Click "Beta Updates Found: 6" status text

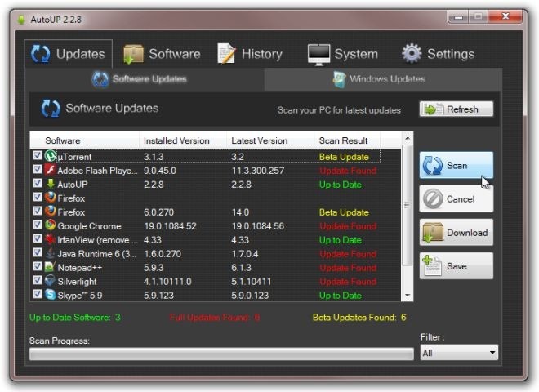click(x=359, y=317)
